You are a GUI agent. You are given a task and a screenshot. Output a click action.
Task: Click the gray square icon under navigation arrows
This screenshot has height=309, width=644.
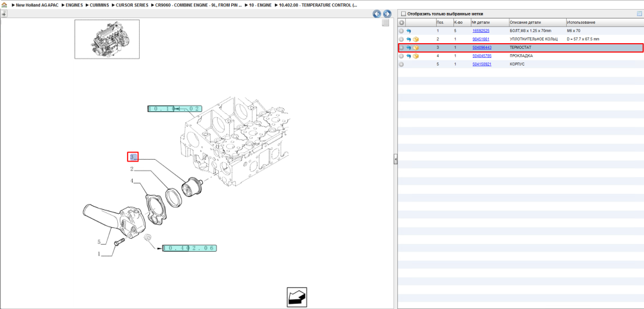385,23
